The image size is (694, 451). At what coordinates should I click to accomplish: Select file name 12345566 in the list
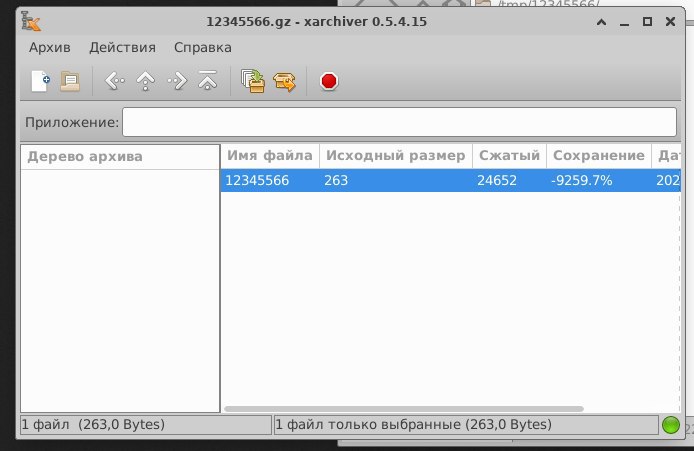point(257,181)
